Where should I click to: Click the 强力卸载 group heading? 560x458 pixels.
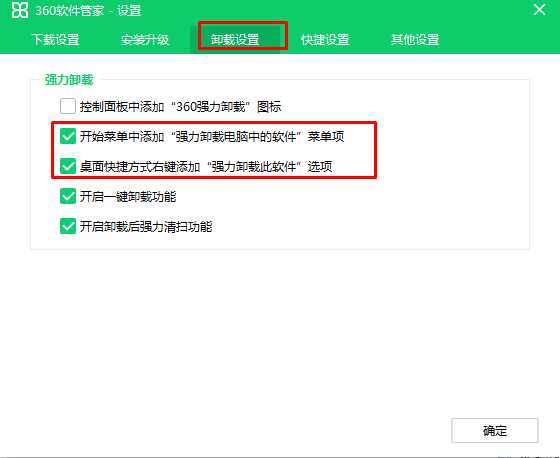(69, 79)
